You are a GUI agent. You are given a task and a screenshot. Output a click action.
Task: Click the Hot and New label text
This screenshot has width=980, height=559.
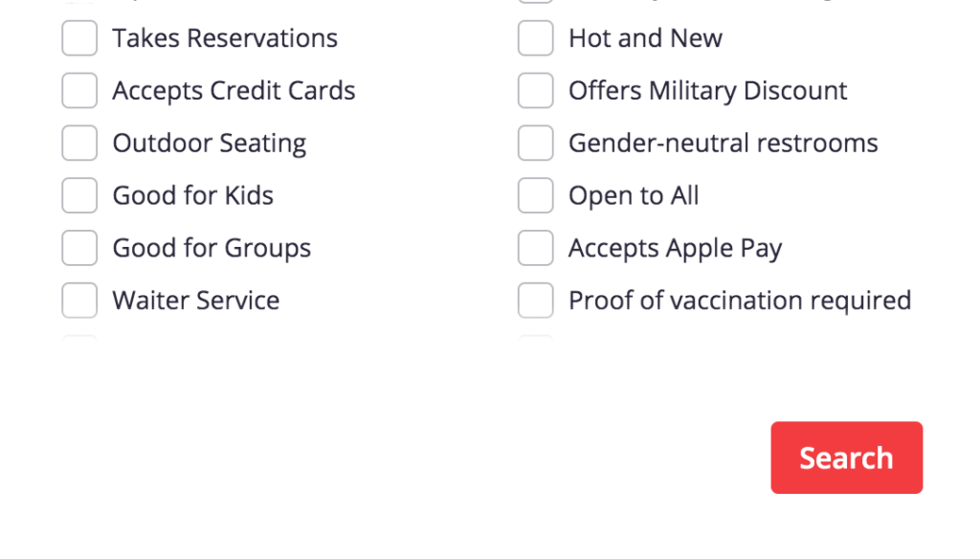click(645, 38)
